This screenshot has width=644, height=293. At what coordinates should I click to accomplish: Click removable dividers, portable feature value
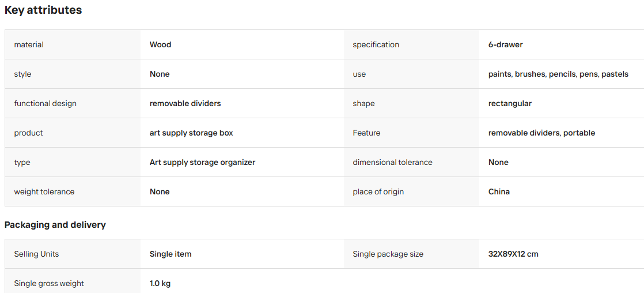point(541,133)
